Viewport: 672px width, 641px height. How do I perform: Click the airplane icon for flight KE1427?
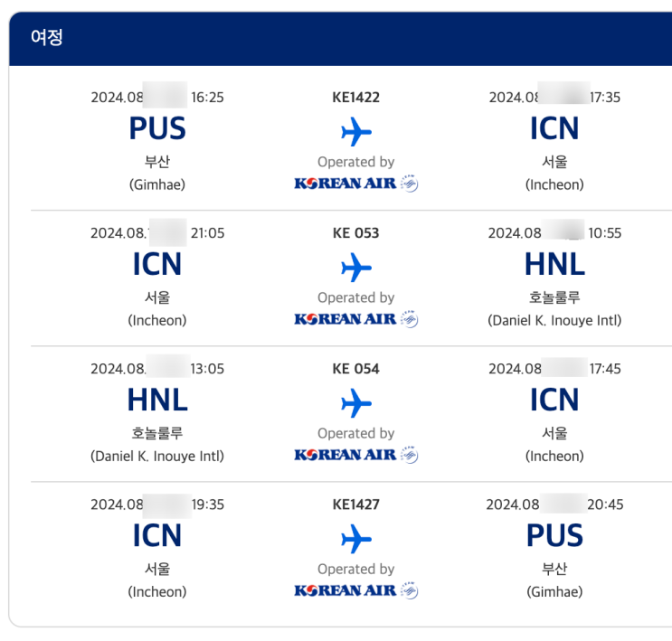(356, 540)
